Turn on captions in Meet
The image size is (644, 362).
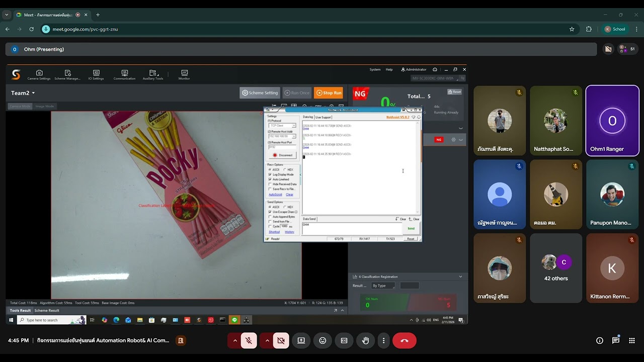pos(344,340)
